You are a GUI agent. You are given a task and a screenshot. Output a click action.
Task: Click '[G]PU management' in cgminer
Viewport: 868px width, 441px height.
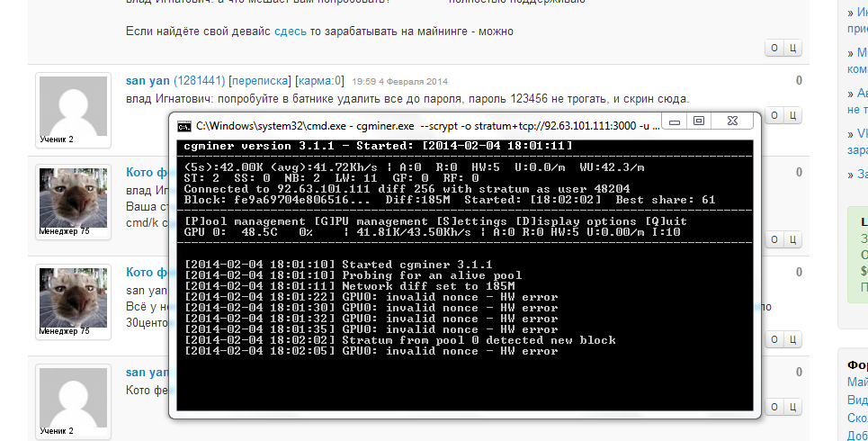[x=371, y=221]
